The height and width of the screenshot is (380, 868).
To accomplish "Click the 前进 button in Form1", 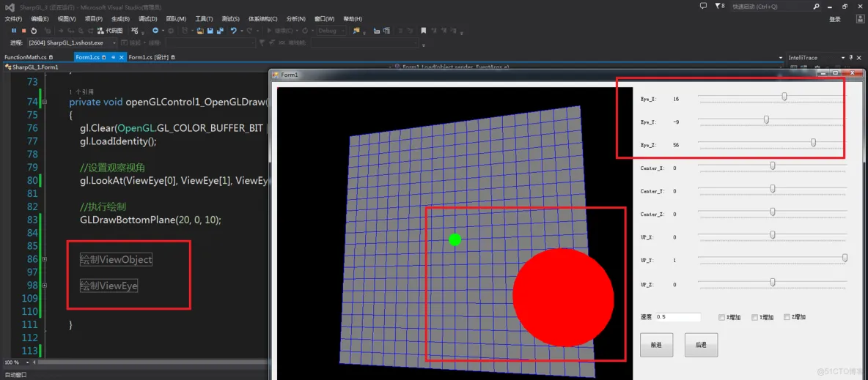I will coord(656,345).
